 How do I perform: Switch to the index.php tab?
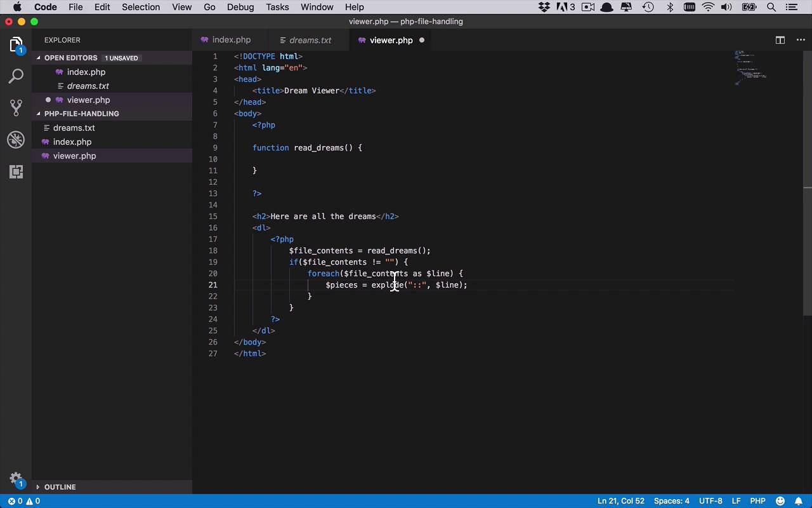(231, 40)
